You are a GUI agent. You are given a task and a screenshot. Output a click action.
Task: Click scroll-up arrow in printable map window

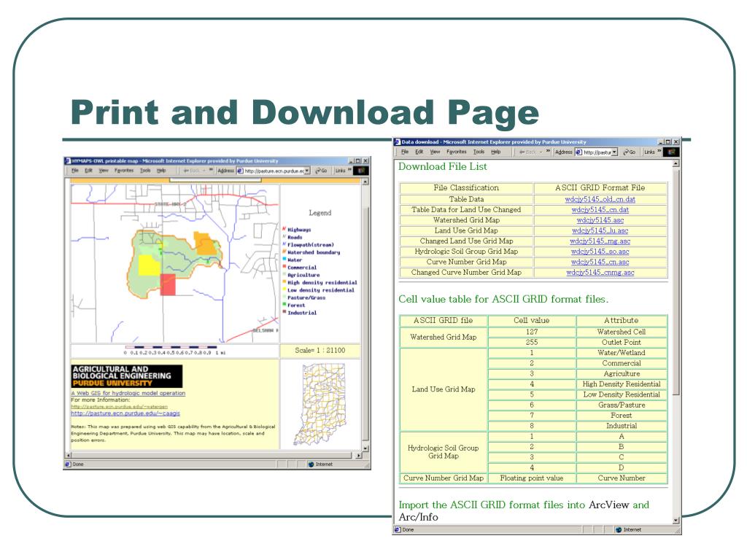(365, 182)
